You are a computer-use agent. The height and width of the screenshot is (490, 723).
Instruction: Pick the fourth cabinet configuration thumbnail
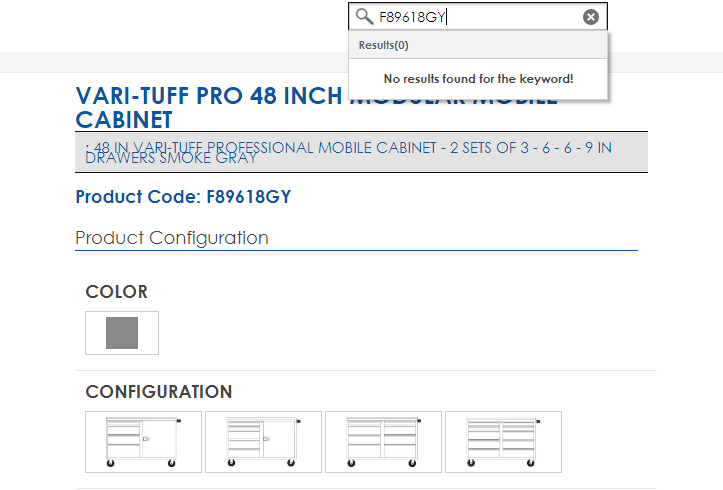[x=503, y=441]
